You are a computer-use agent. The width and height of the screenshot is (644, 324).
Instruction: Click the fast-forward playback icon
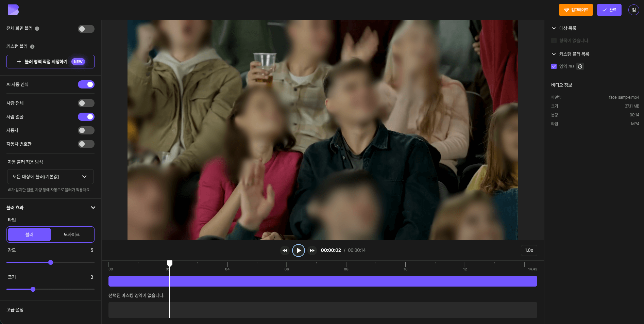click(312, 250)
